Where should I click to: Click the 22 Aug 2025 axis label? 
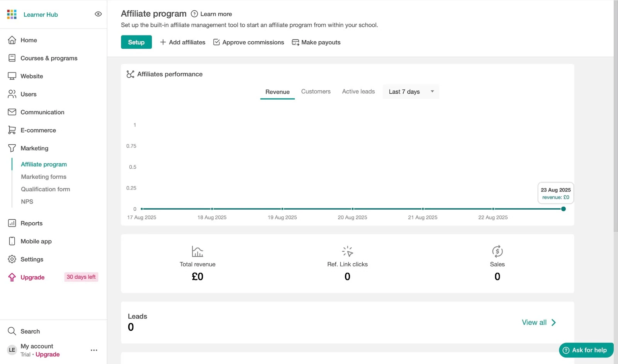493,217
